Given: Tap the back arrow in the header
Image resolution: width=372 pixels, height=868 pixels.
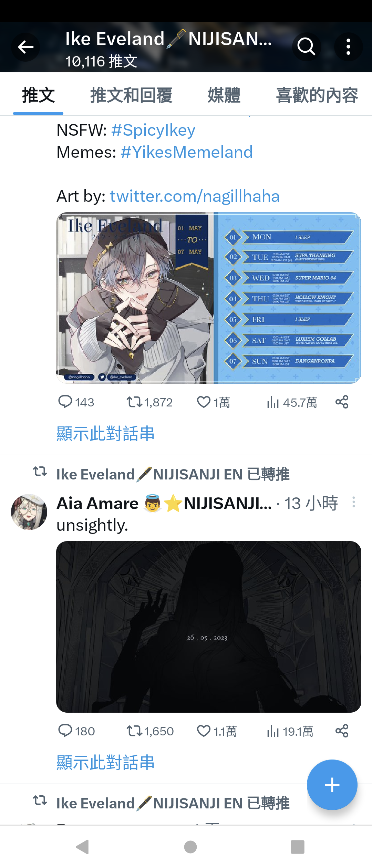Looking at the screenshot, I should pos(25,47).
